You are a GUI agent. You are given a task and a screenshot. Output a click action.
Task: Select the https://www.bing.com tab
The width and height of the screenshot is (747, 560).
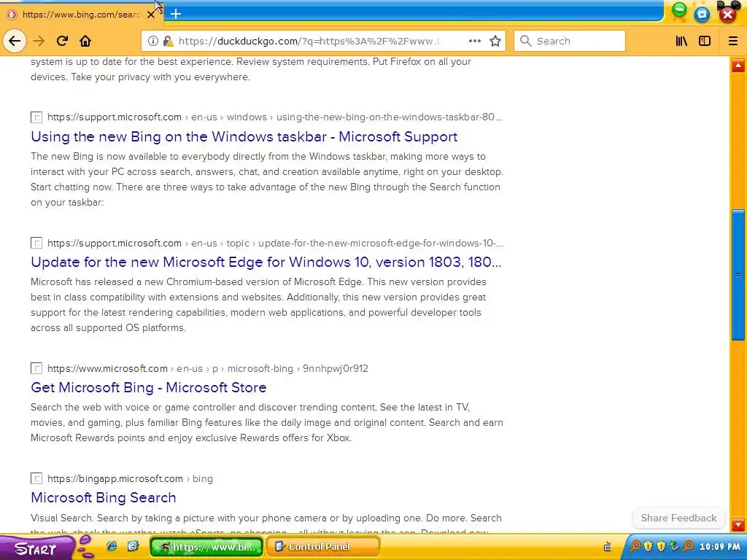82,15
